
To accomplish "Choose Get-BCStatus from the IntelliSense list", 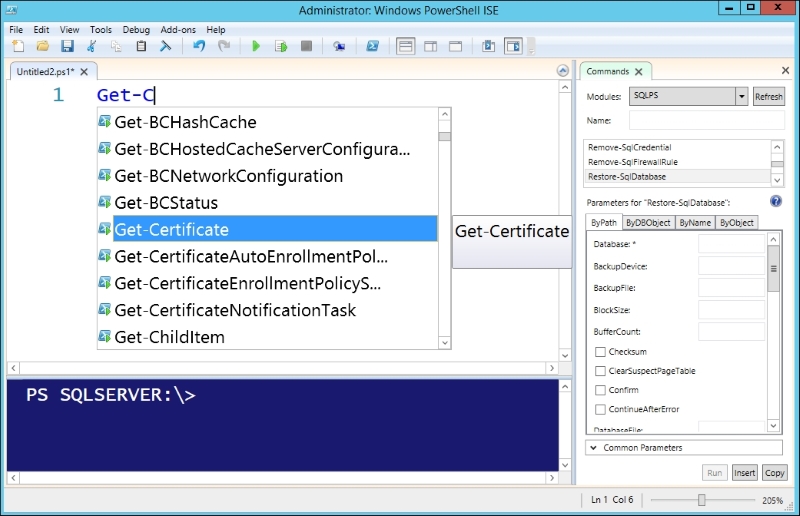I will click(x=267, y=203).
